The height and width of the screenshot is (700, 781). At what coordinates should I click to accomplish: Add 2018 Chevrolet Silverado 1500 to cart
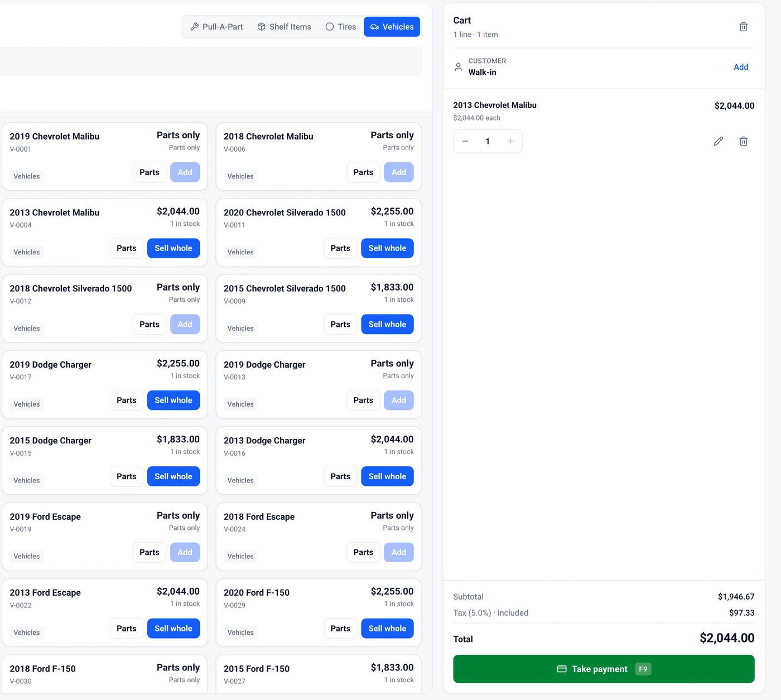click(185, 324)
